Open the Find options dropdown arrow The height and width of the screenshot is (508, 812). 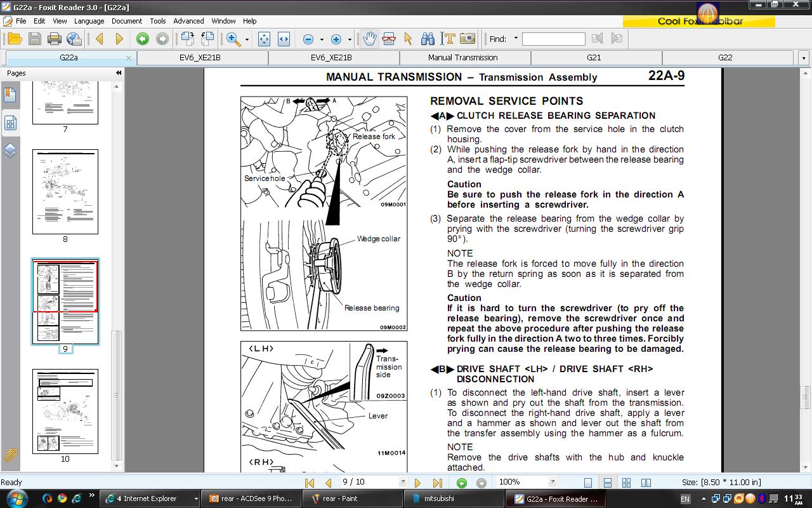tap(516, 39)
